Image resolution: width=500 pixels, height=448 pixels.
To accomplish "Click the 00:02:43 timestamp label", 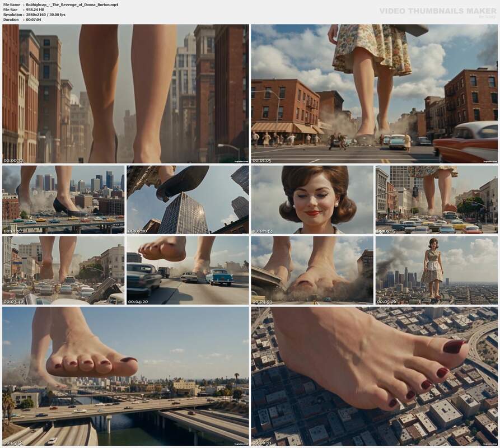I will point(262,231).
